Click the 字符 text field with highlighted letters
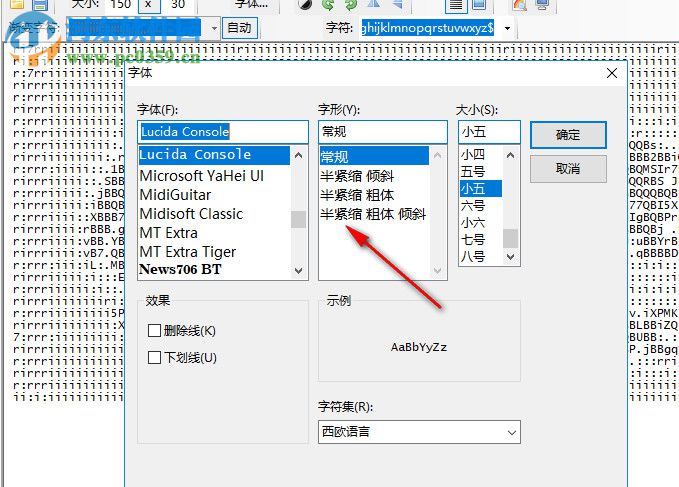 428,29
